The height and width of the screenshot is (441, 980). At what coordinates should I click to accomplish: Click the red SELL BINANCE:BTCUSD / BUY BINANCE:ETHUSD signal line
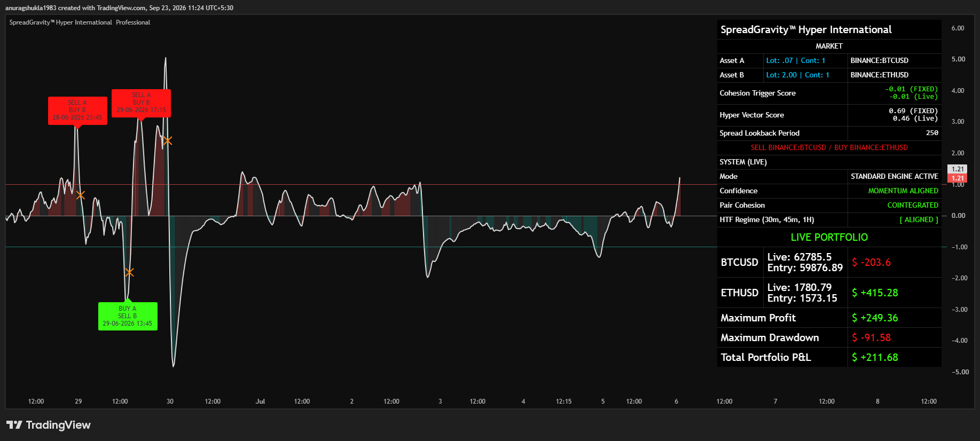pos(829,148)
